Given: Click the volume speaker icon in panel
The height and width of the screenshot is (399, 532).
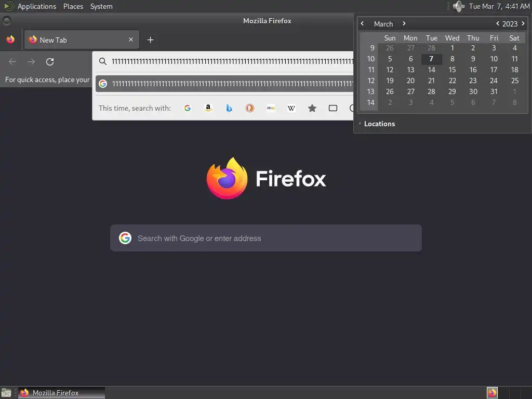Looking at the screenshot, I should click(458, 6).
